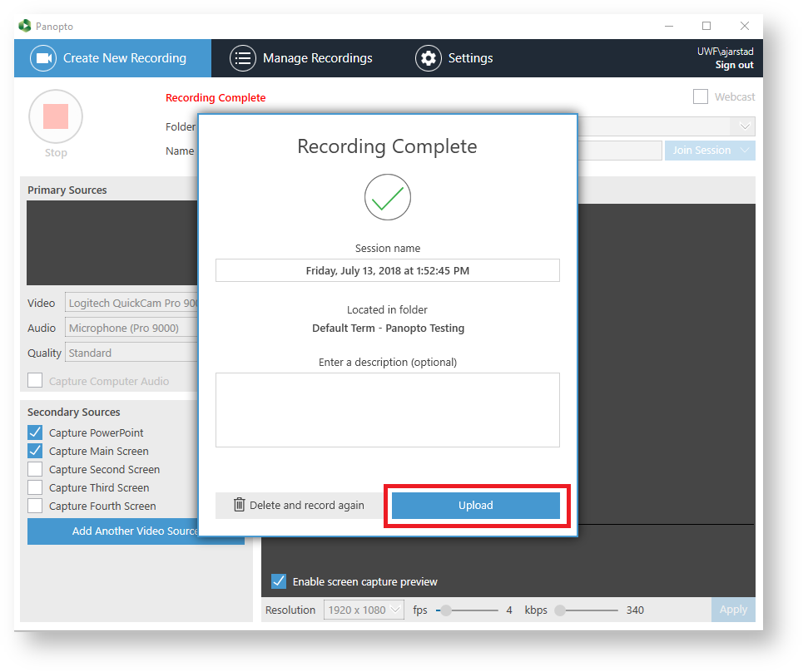Click the red Stop recording icon
Screen dimensions: 803x672
pyautogui.click(x=55, y=116)
